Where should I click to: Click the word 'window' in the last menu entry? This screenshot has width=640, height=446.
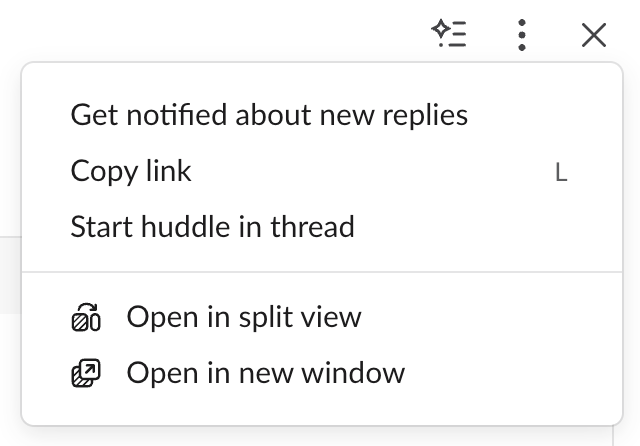pos(360,374)
